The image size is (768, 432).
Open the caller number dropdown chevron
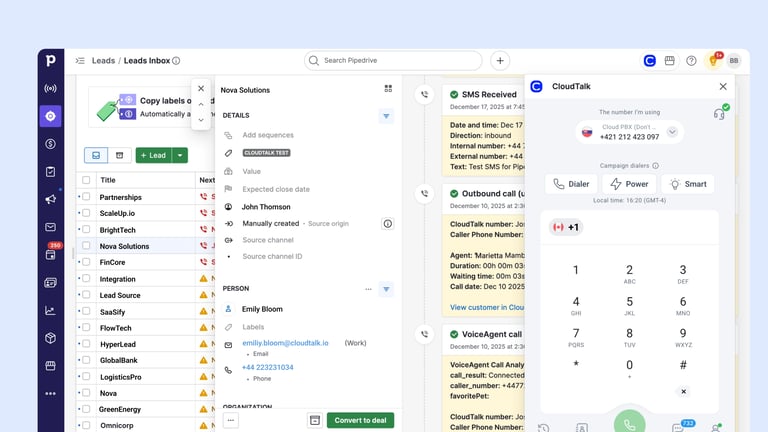click(672, 132)
